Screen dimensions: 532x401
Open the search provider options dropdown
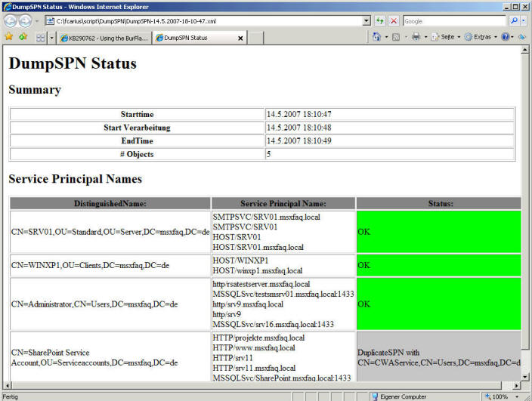tap(523, 21)
